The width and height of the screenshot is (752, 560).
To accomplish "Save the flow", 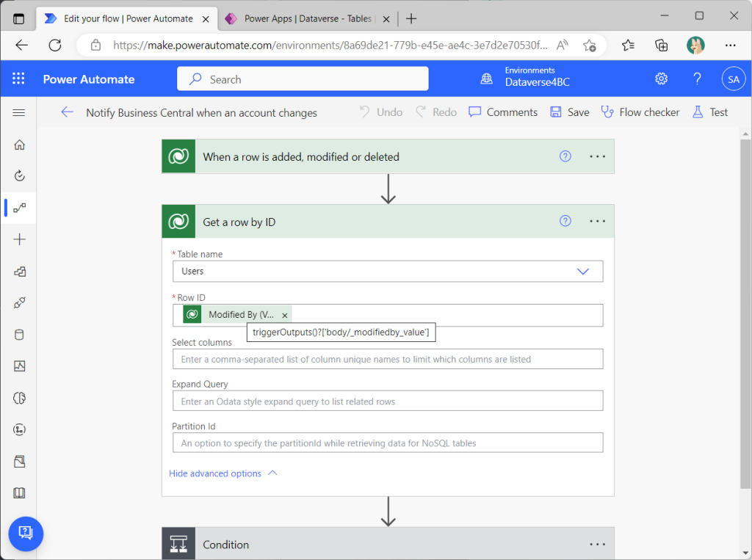I will 570,112.
